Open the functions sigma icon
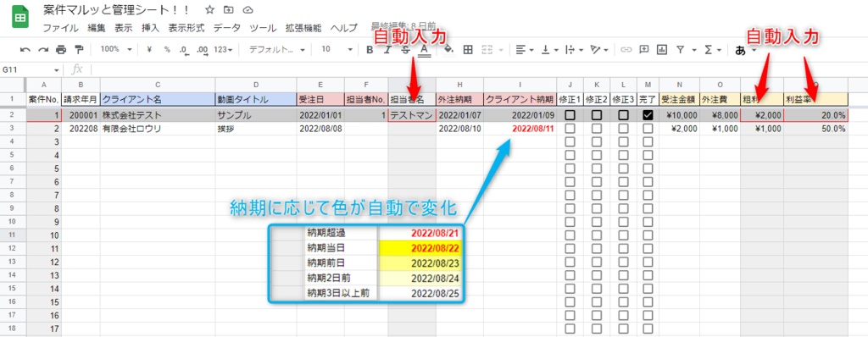 click(x=708, y=49)
